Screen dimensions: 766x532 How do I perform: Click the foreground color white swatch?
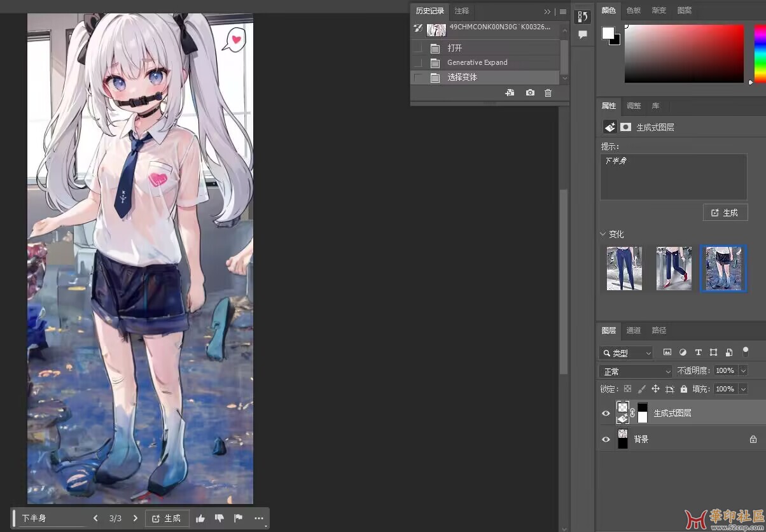coord(608,32)
